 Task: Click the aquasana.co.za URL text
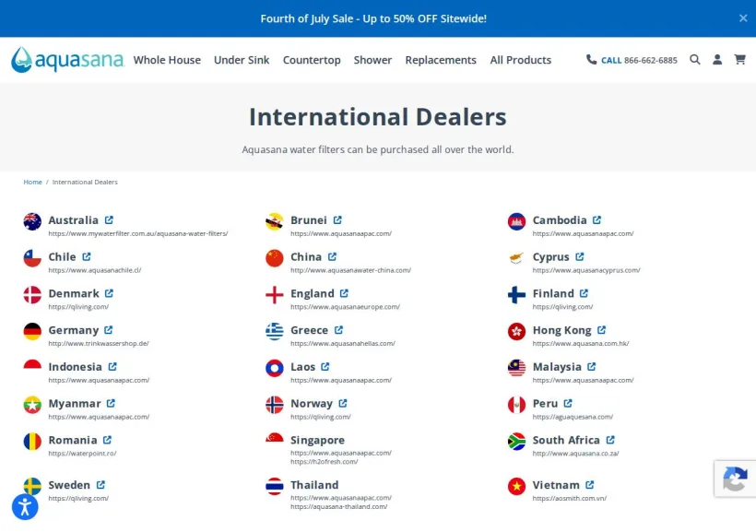(x=575, y=454)
